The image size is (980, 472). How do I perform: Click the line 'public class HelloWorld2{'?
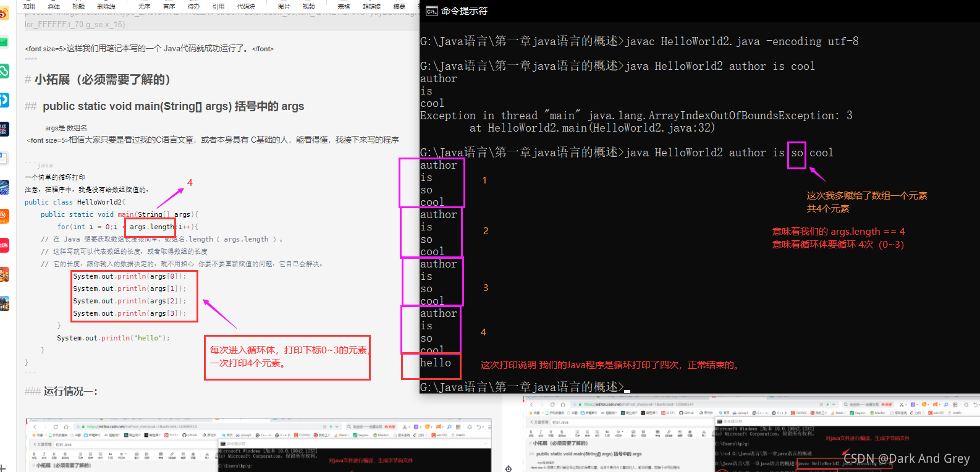tap(75, 202)
